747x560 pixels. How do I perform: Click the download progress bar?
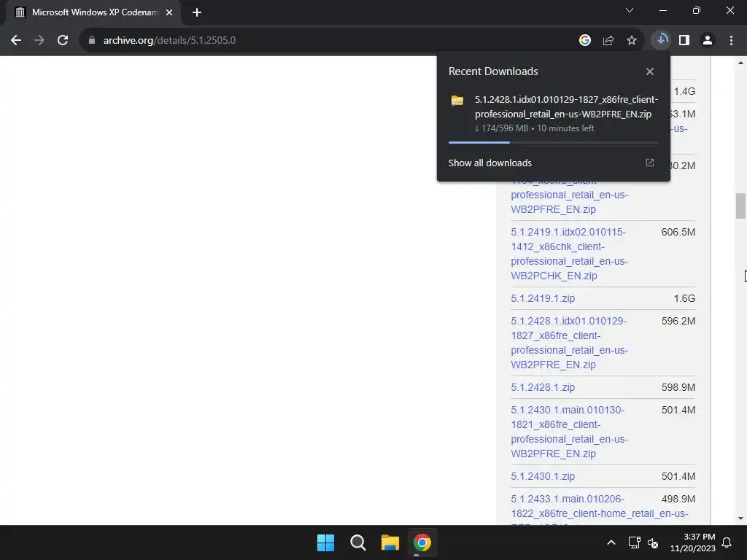pos(553,142)
